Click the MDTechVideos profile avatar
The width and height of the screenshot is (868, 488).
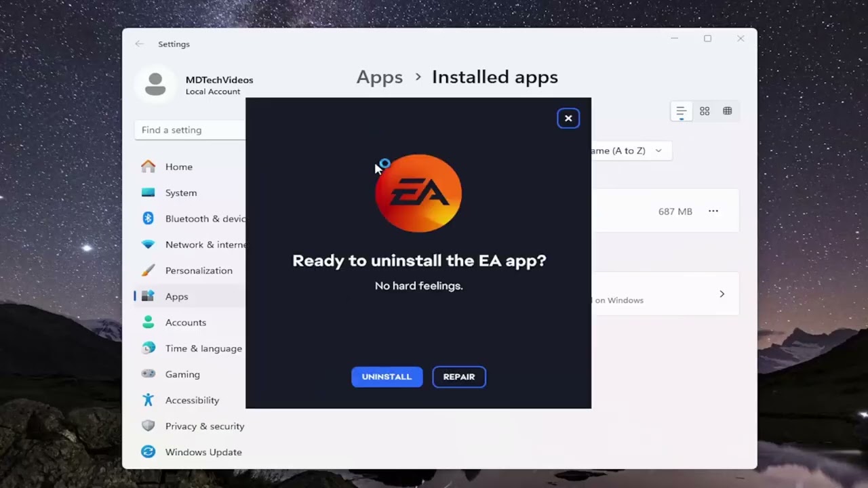pos(155,85)
